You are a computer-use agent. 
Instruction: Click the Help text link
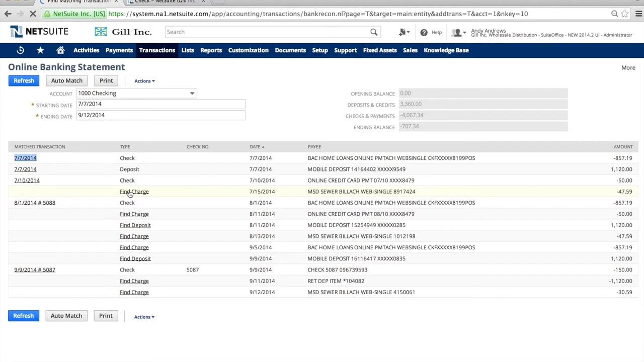[437, 32]
